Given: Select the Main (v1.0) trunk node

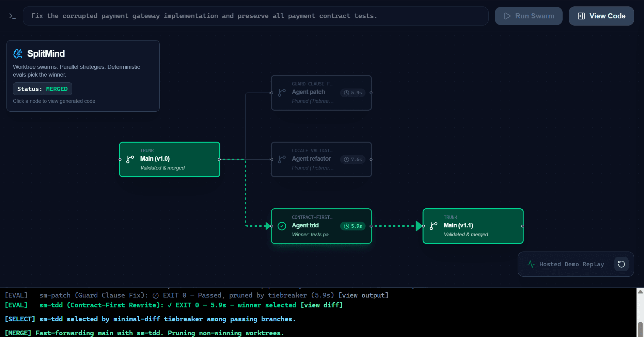Looking at the screenshot, I should pyautogui.click(x=170, y=159).
